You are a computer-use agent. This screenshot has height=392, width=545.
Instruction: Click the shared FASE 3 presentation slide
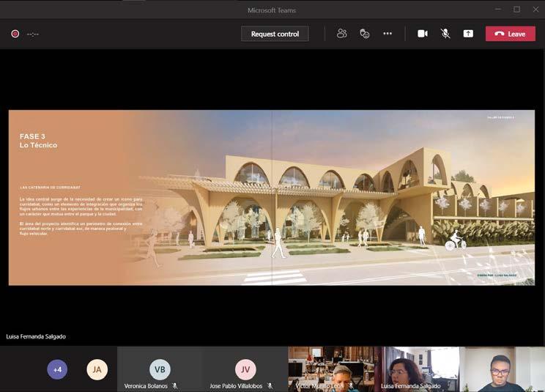click(272, 198)
